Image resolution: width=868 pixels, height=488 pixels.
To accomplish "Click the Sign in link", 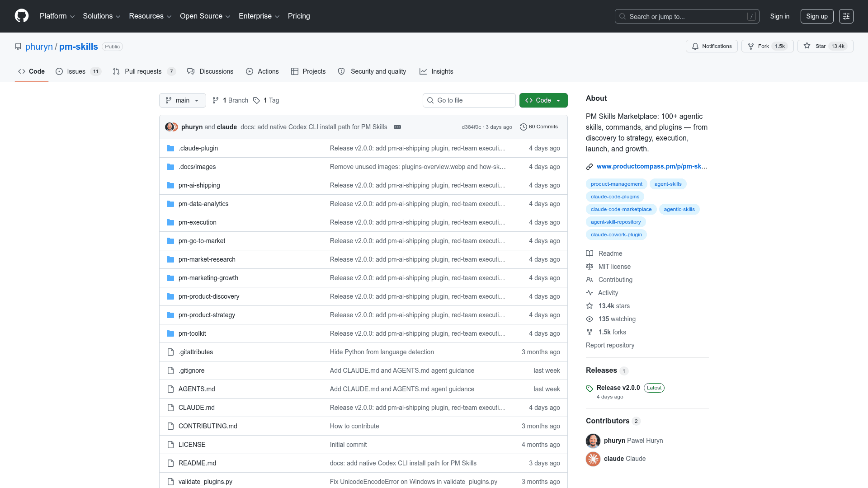I will pyautogui.click(x=780, y=16).
